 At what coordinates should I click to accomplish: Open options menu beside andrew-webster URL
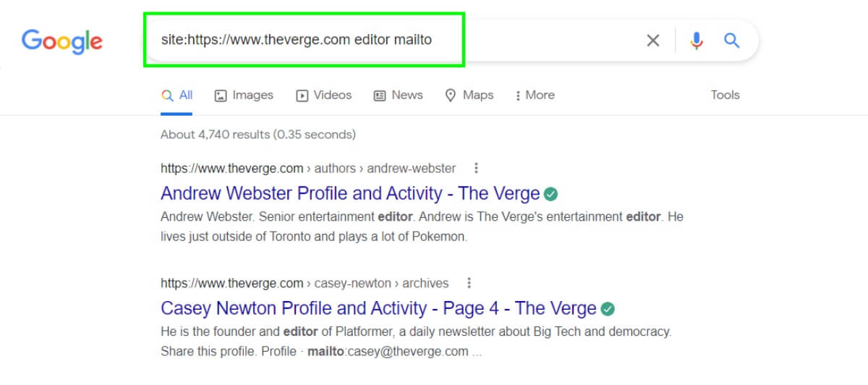(476, 169)
